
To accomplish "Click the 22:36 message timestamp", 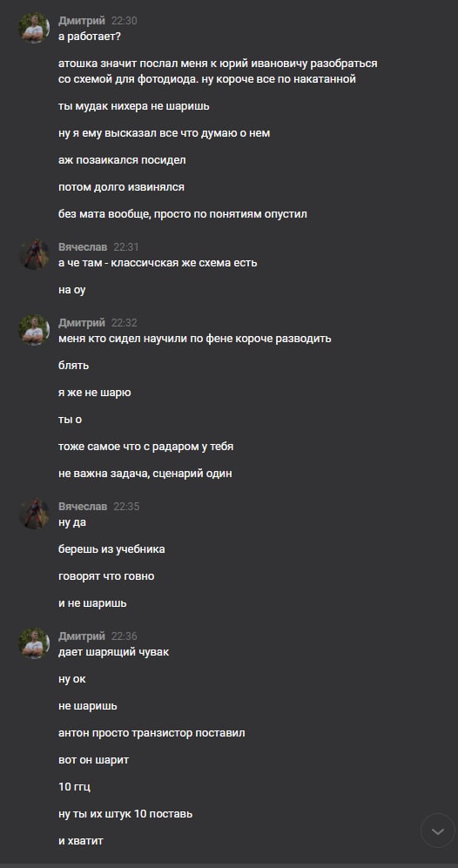I will coord(124,636).
